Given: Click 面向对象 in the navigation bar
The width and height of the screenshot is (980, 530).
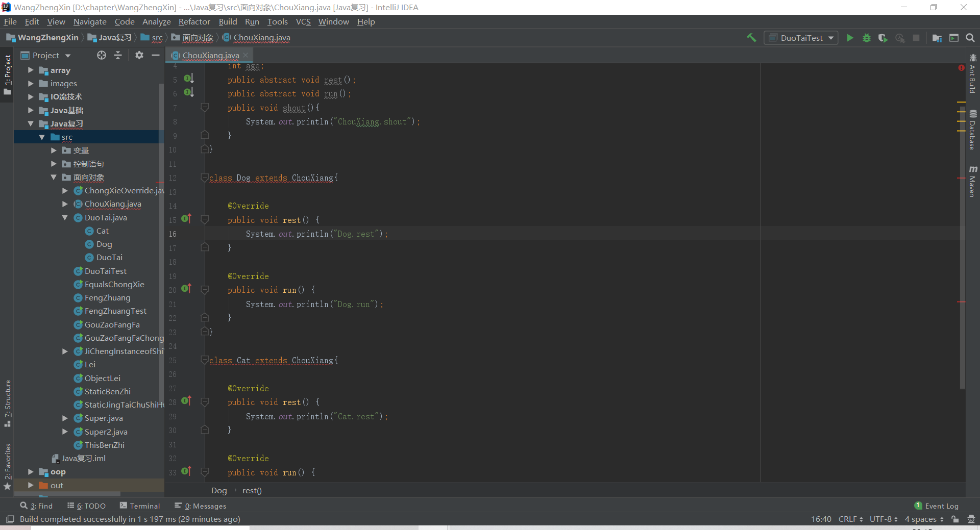Looking at the screenshot, I should [192, 38].
